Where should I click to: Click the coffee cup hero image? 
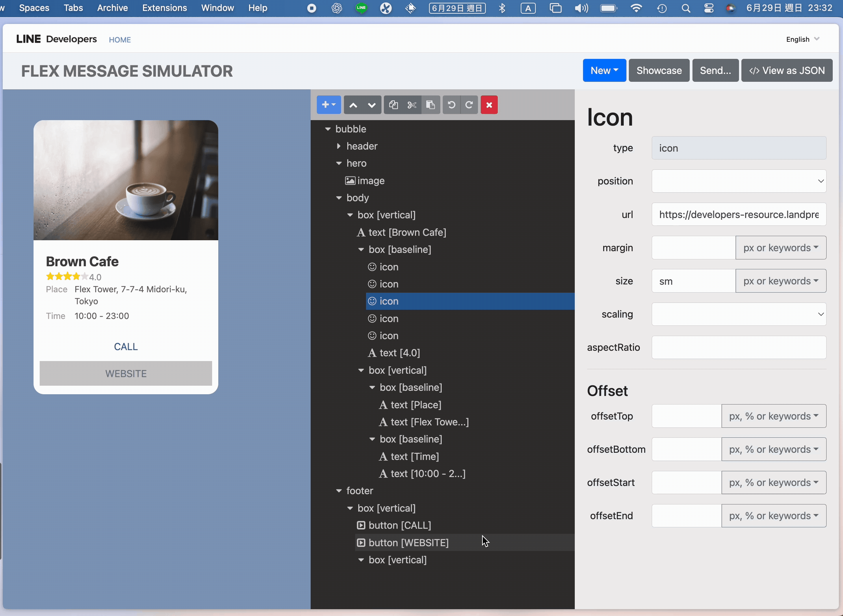[126, 180]
